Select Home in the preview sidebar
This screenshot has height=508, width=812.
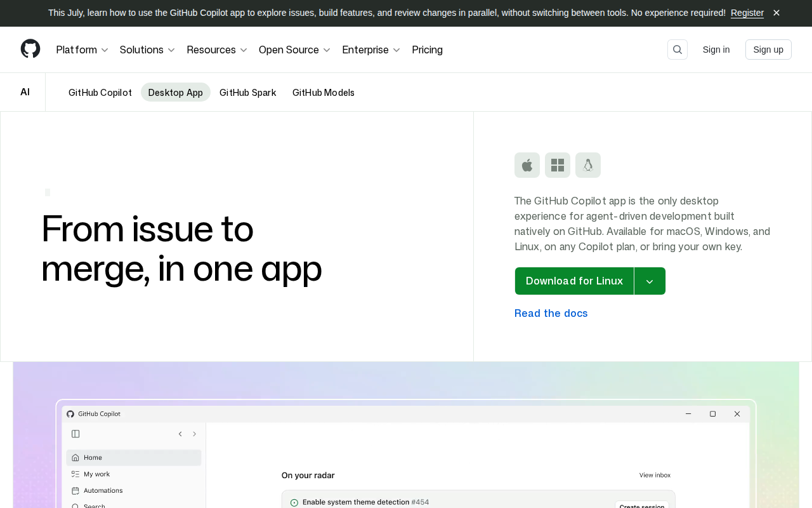(134, 457)
